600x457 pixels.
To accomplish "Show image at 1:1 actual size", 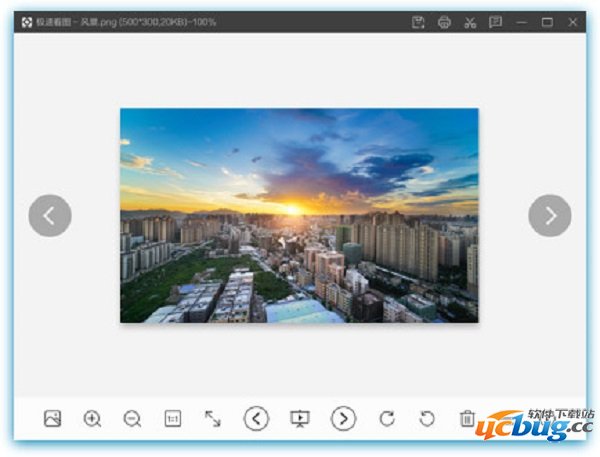I will (173, 419).
